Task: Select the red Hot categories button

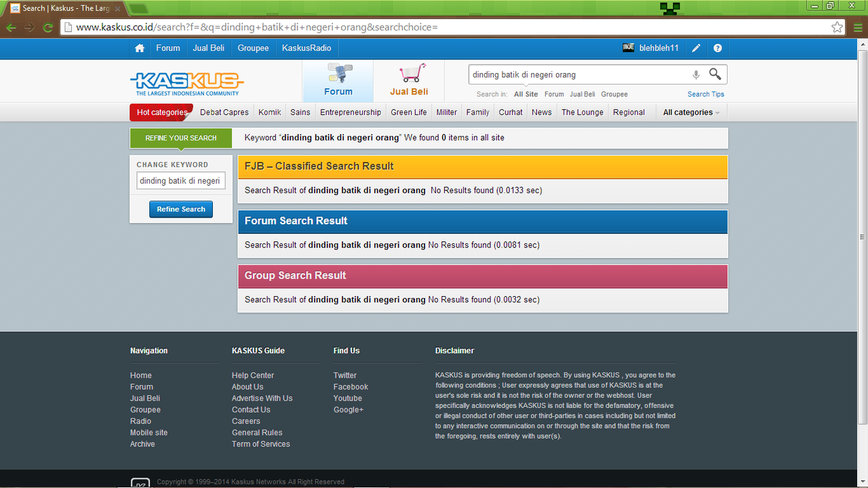Action: coord(161,113)
